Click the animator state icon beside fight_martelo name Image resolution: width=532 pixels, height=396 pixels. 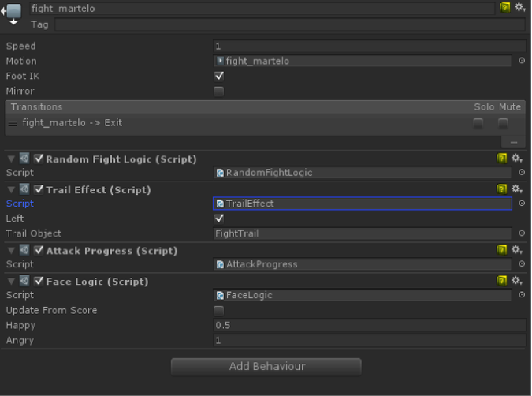[x=13, y=13]
